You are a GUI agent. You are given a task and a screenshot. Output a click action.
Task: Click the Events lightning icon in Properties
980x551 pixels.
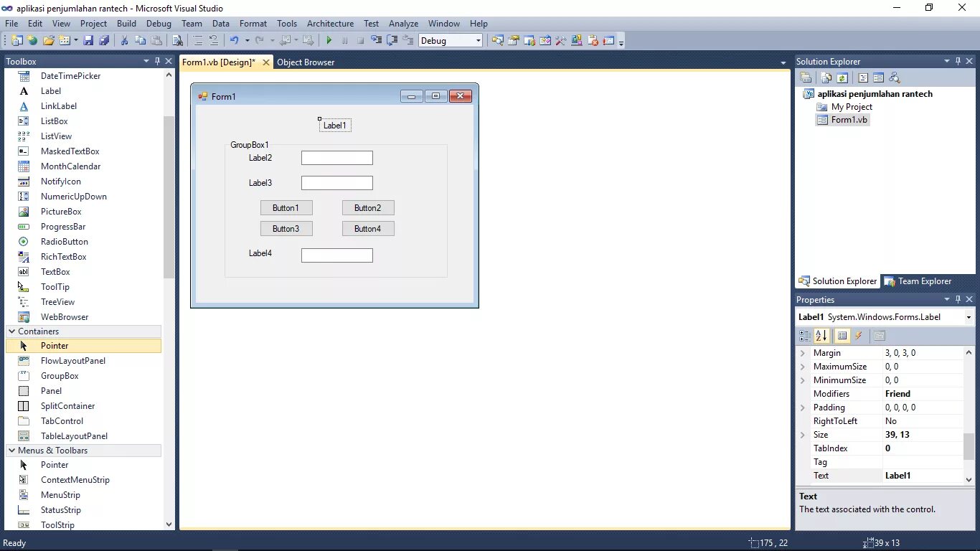(x=858, y=336)
